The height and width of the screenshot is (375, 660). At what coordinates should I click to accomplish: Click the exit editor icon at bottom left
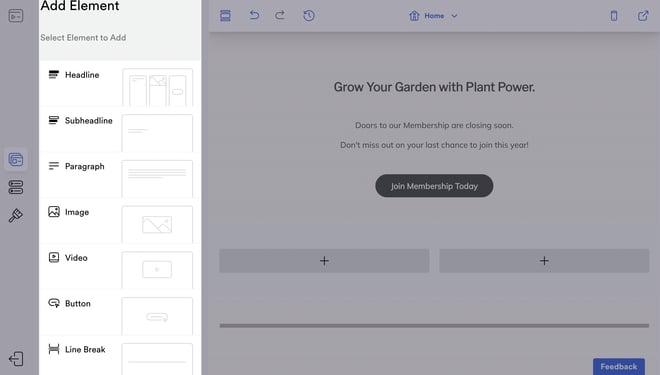(16, 359)
